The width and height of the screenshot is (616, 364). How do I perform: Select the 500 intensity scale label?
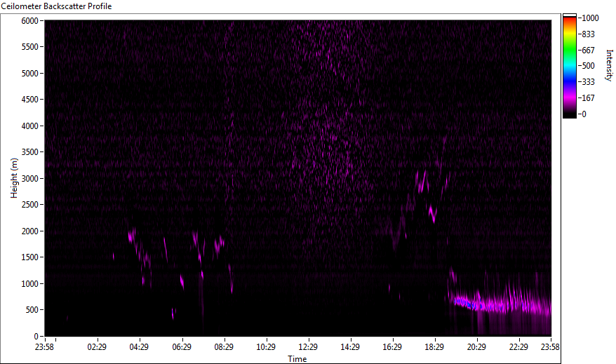(588, 66)
